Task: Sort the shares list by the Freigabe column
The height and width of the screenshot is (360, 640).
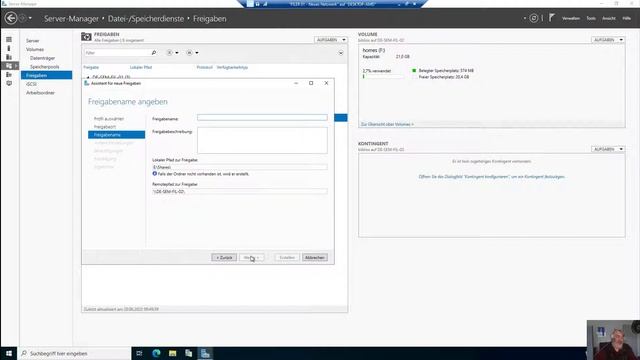Action: point(91,67)
